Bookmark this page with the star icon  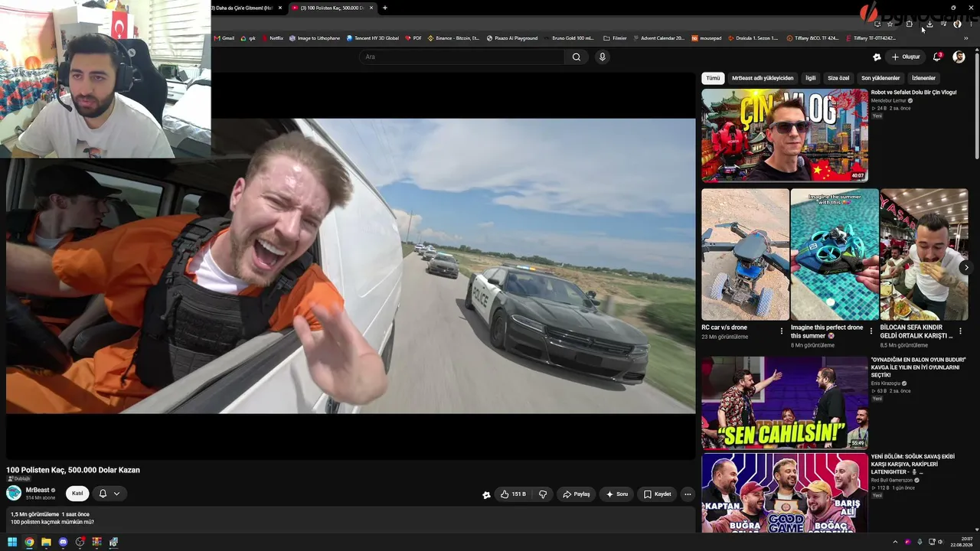coord(889,24)
